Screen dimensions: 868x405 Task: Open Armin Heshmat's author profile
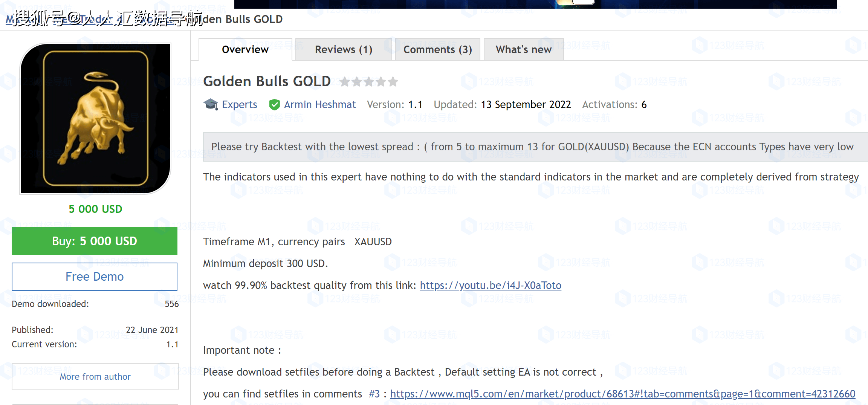pyautogui.click(x=320, y=104)
